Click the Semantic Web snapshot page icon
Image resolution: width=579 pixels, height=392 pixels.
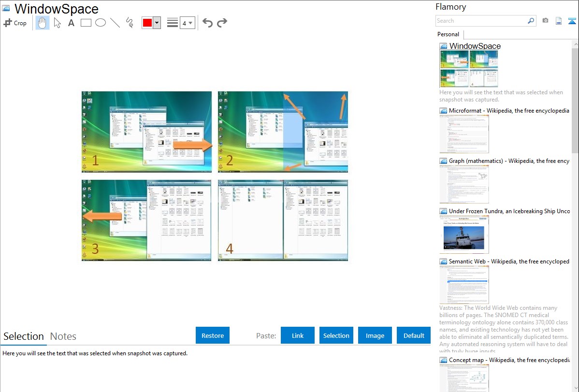pyautogui.click(x=443, y=261)
